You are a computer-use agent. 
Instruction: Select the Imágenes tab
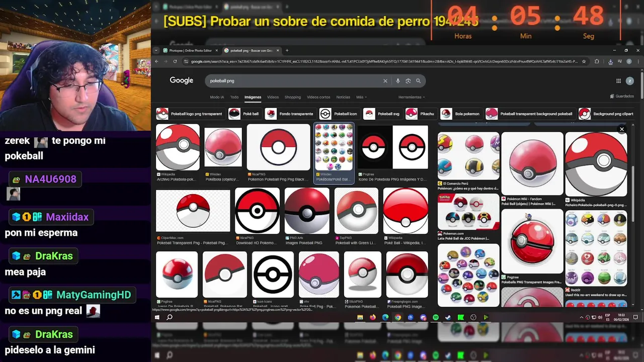click(253, 97)
